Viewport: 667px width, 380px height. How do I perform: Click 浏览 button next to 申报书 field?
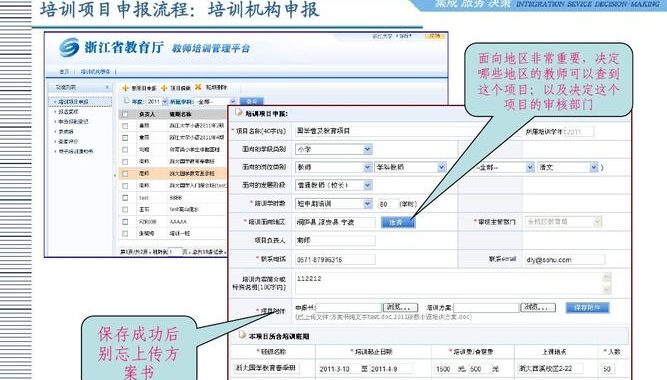click(400, 307)
